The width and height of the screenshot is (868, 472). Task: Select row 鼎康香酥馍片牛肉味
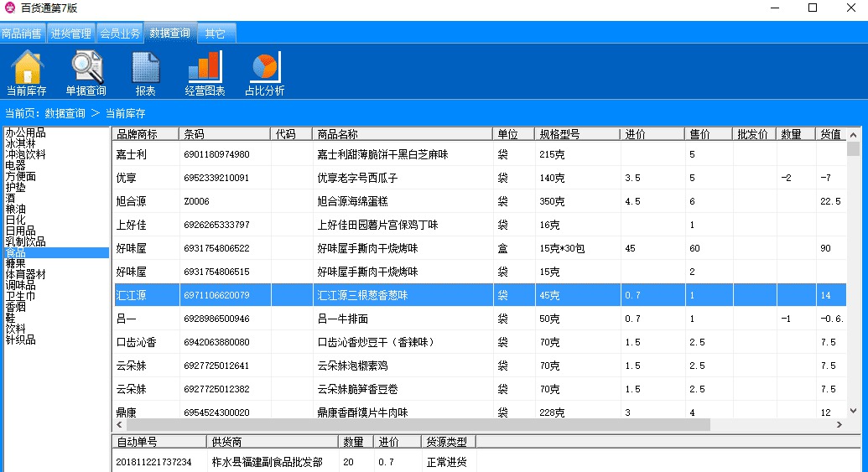[480, 412]
